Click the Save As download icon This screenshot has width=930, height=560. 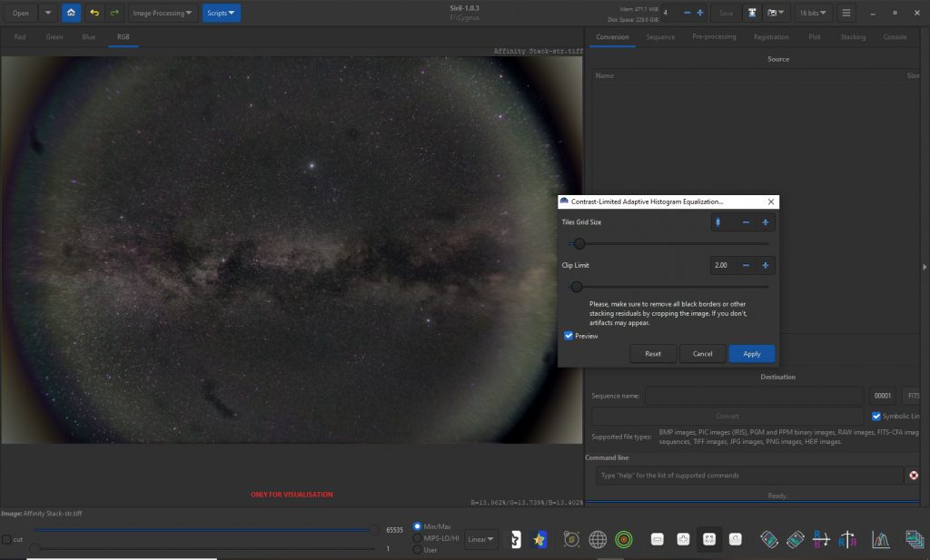tap(752, 13)
